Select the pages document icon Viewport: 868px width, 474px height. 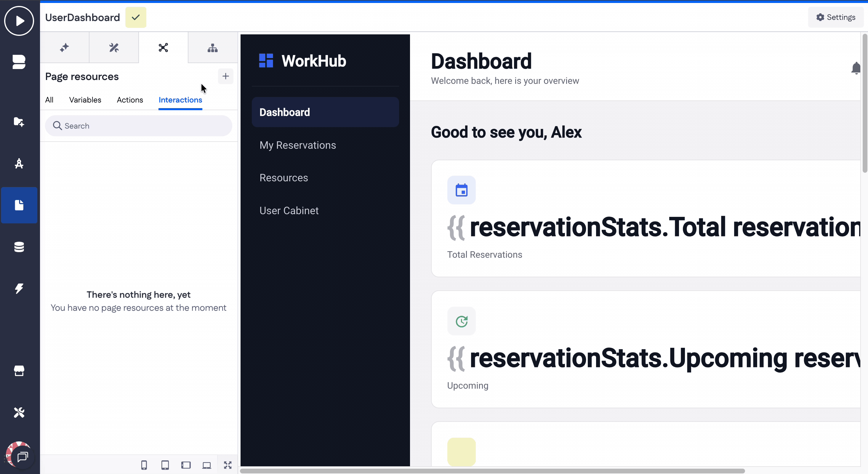19,205
